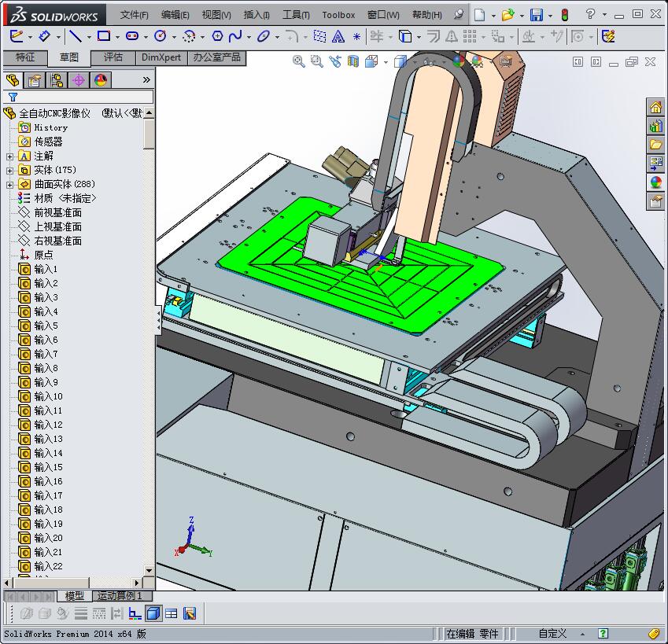The width and height of the screenshot is (668, 644).
Task: Open the Save dropdown arrow
Action: [x=550, y=16]
